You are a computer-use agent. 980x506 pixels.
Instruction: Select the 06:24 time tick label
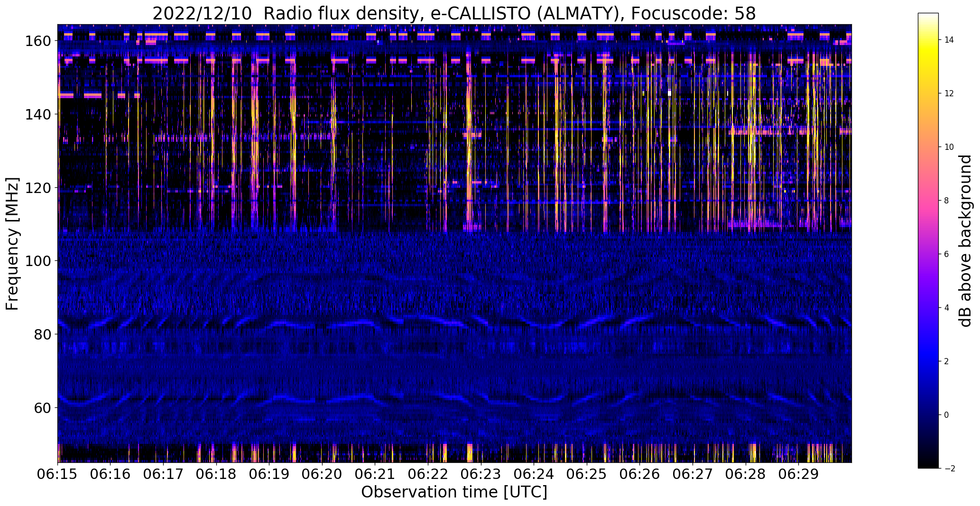[x=534, y=474]
